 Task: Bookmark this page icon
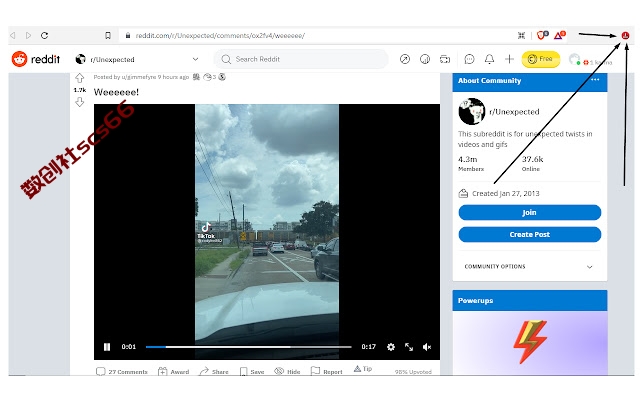(x=108, y=36)
